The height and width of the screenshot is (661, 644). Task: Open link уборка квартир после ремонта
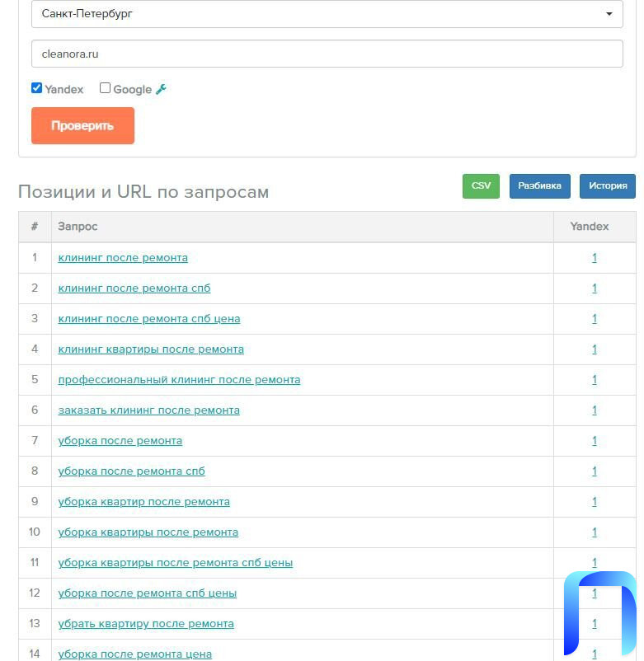click(x=143, y=502)
